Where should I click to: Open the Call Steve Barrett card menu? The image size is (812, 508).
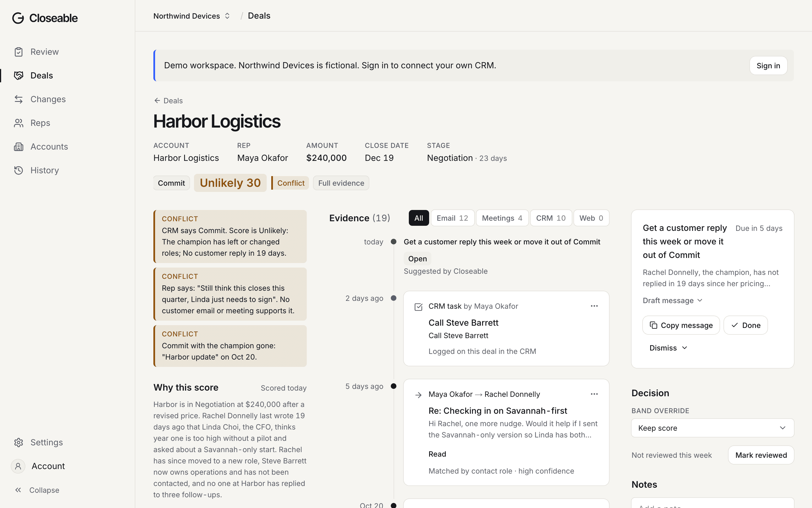pos(594,306)
